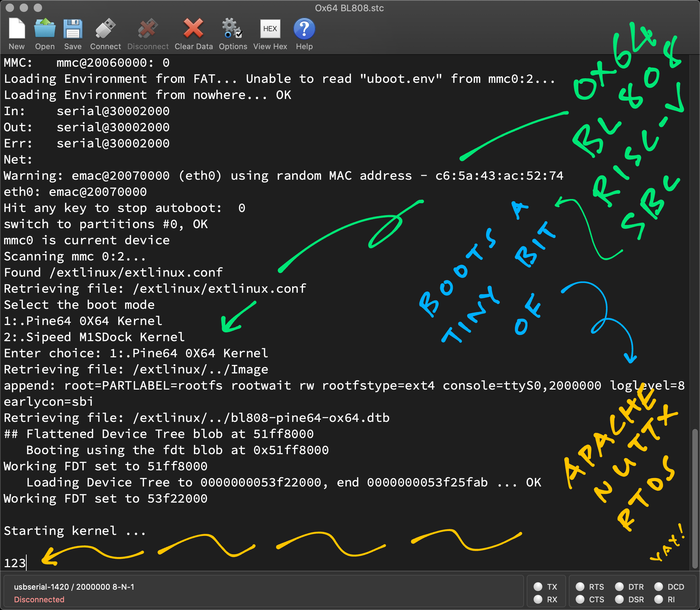Click the DSR status indicator
Viewport: 700px width, 610px height.
click(619, 599)
